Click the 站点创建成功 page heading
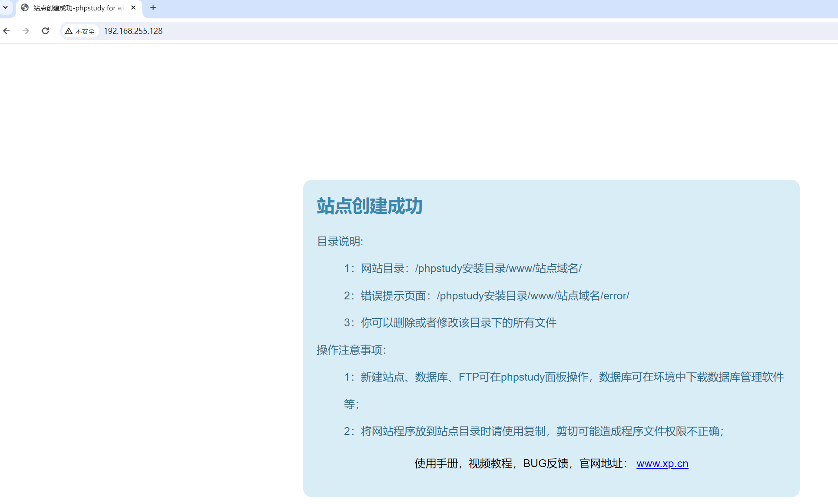Image resolution: width=838 pixels, height=504 pixels. [x=369, y=206]
